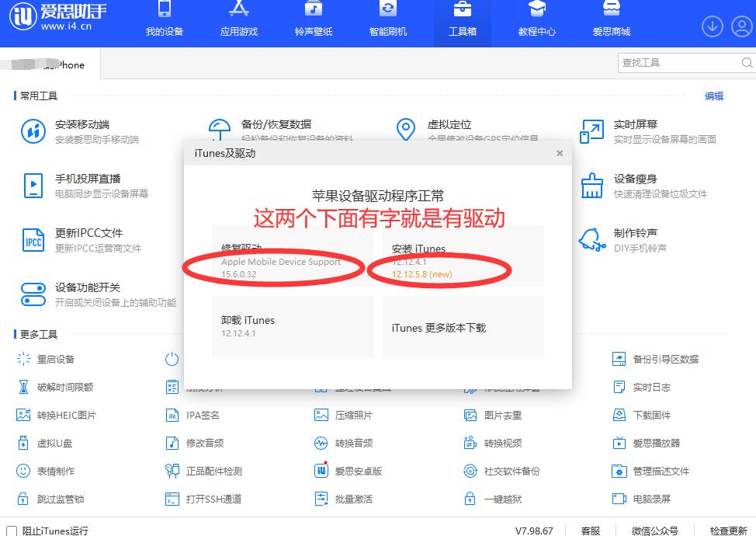Viewport: 756px width, 536px height.
Task: Open 实时屏幕 tool icon
Action: click(591, 131)
